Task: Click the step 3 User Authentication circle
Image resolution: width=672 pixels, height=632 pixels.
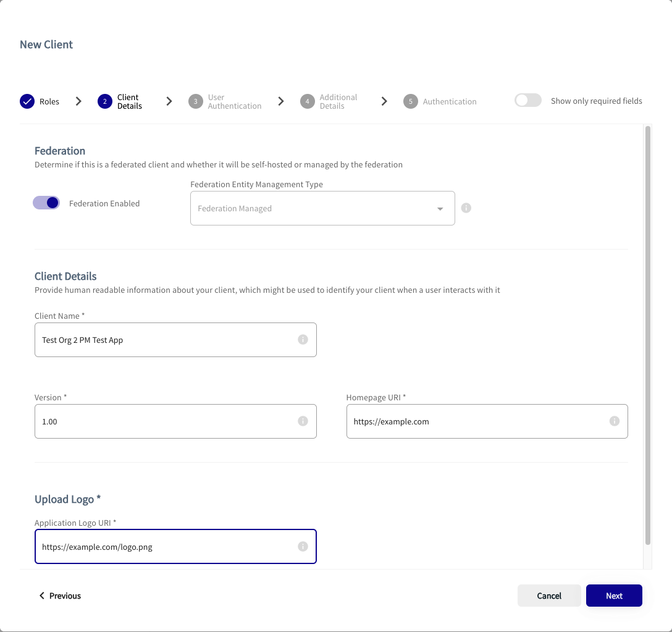Action: [x=195, y=101]
